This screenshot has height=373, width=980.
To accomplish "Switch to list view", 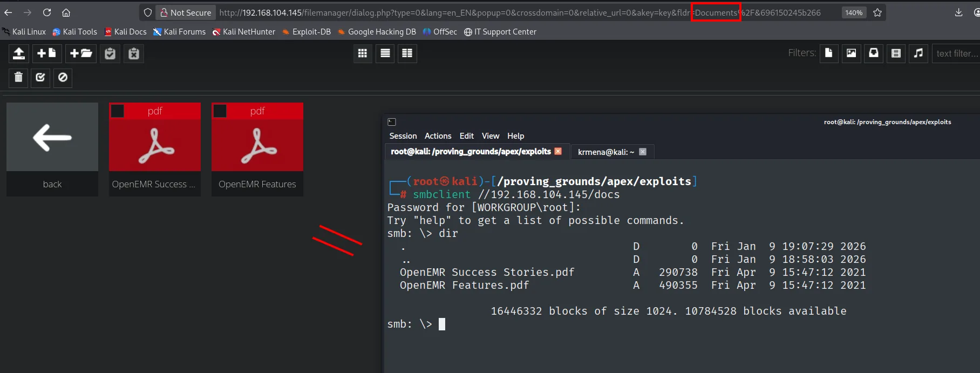I will (385, 53).
